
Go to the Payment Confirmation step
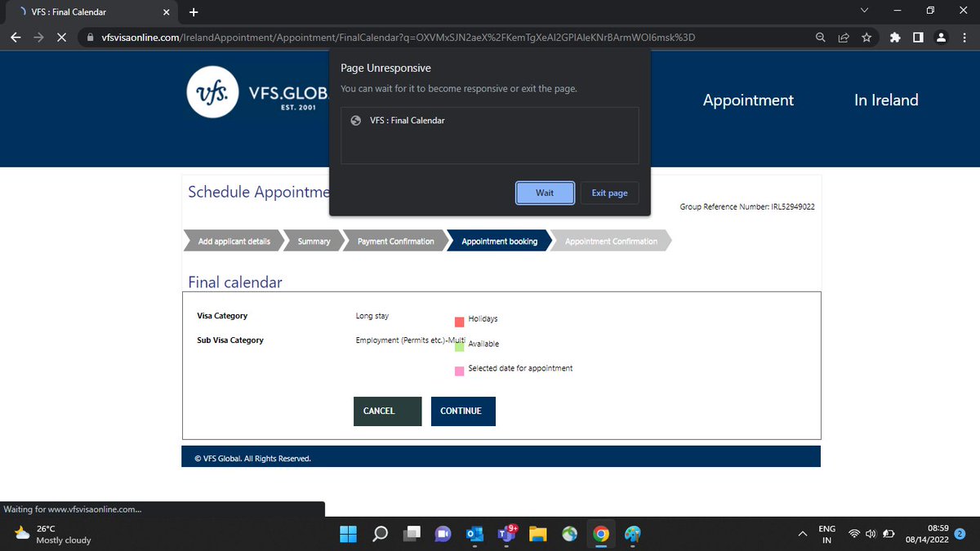(396, 242)
